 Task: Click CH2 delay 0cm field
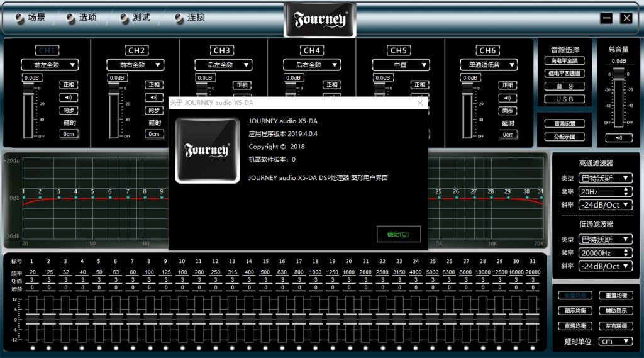[154, 134]
